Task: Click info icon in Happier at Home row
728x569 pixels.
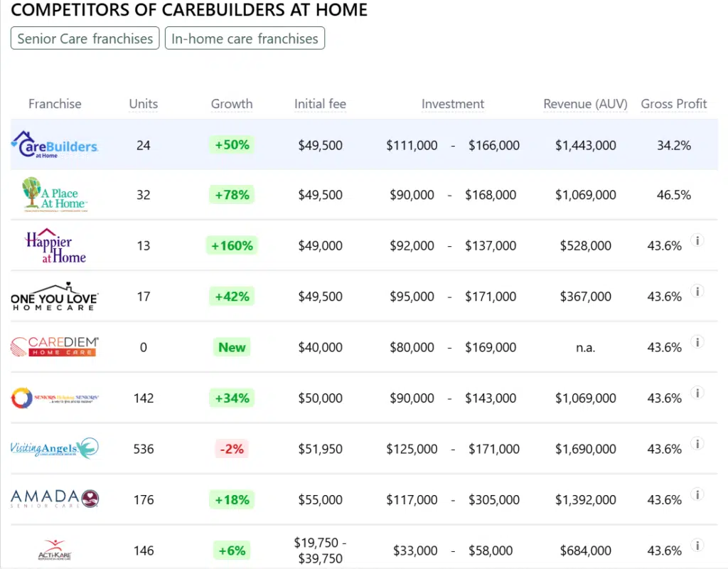Action: (x=697, y=240)
